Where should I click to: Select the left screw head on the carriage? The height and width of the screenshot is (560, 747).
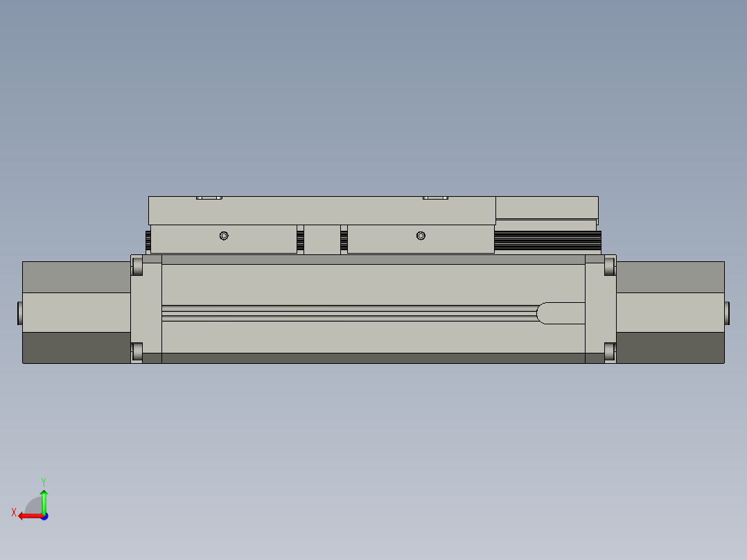223,234
